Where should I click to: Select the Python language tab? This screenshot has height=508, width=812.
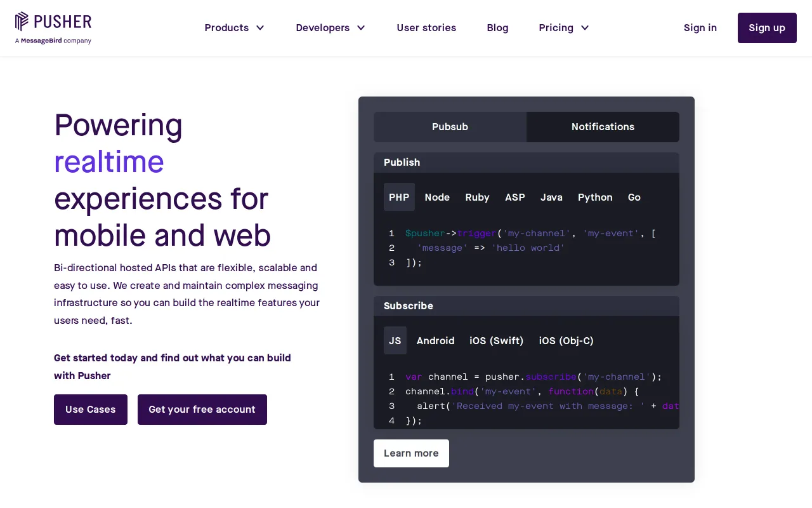tap(595, 197)
